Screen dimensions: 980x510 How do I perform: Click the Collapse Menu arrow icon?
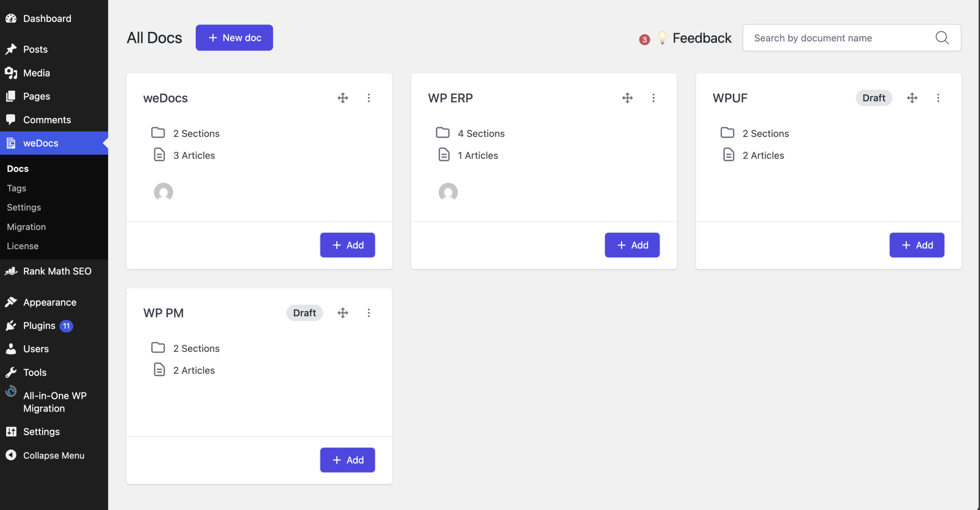coord(11,455)
